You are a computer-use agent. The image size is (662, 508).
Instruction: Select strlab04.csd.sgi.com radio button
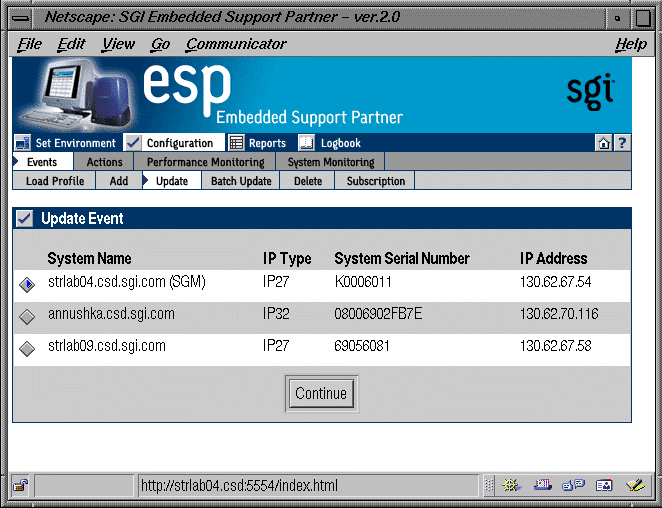tap(27, 285)
